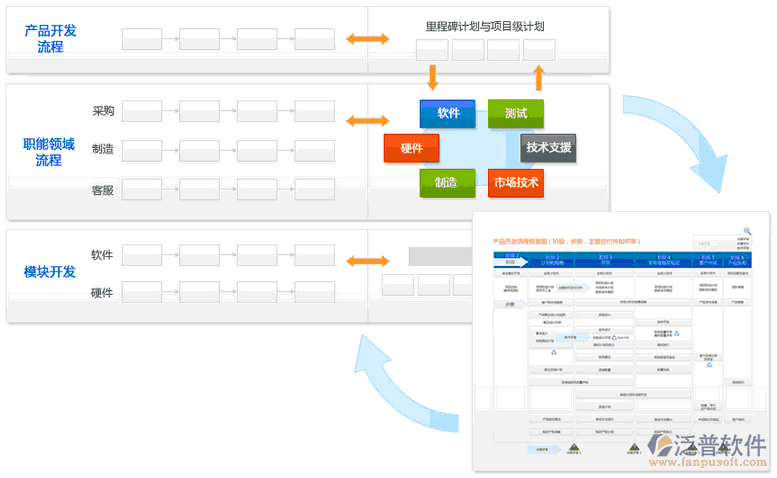Click the orange overview title 产品开发流程概要图
This screenshot has width=777, height=478.
tap(566, 242)
